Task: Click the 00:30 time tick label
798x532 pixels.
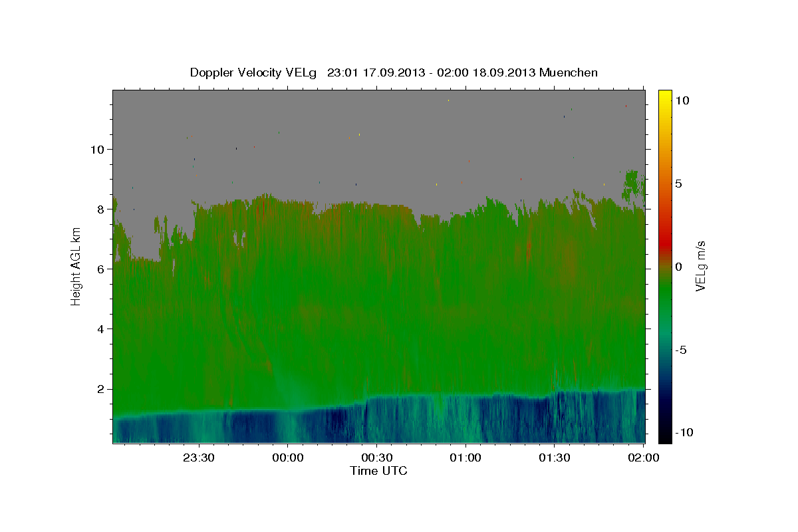Action: 376,458
